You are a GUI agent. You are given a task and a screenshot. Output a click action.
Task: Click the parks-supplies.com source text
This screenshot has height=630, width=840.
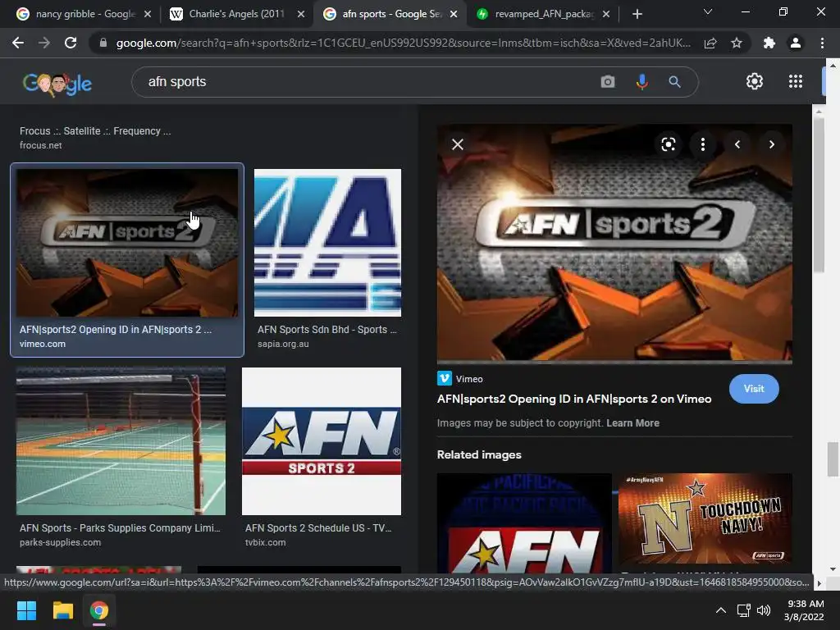(60, 542)
